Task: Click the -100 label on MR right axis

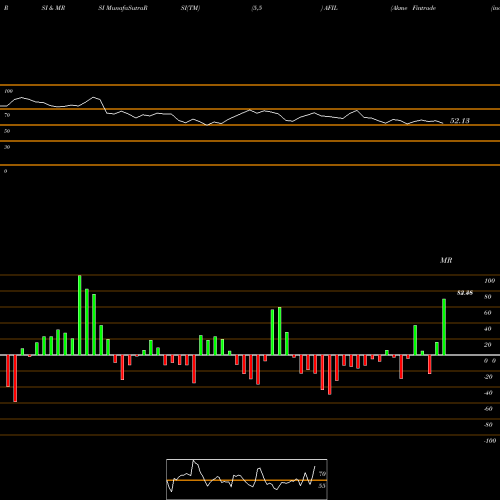Action: click(x=490, y=441)
